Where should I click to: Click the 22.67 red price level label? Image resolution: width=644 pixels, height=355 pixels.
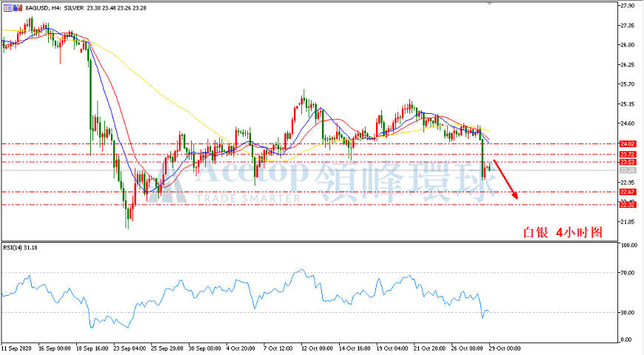click(627, 192)
